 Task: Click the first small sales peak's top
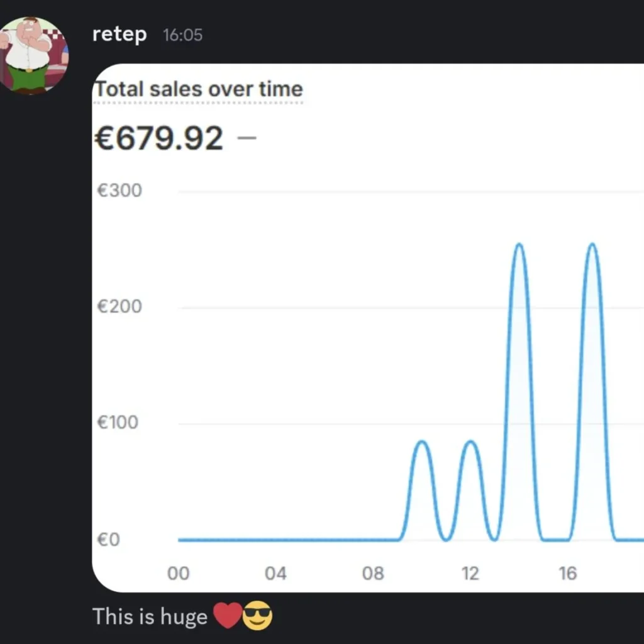coord(421,441)
